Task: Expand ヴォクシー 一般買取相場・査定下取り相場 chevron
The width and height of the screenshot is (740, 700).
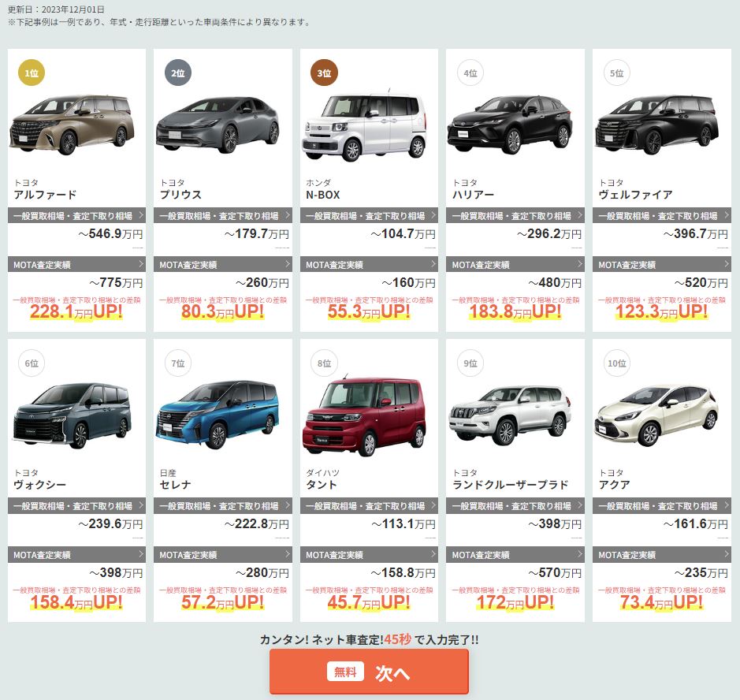Action: coord(140,505)
